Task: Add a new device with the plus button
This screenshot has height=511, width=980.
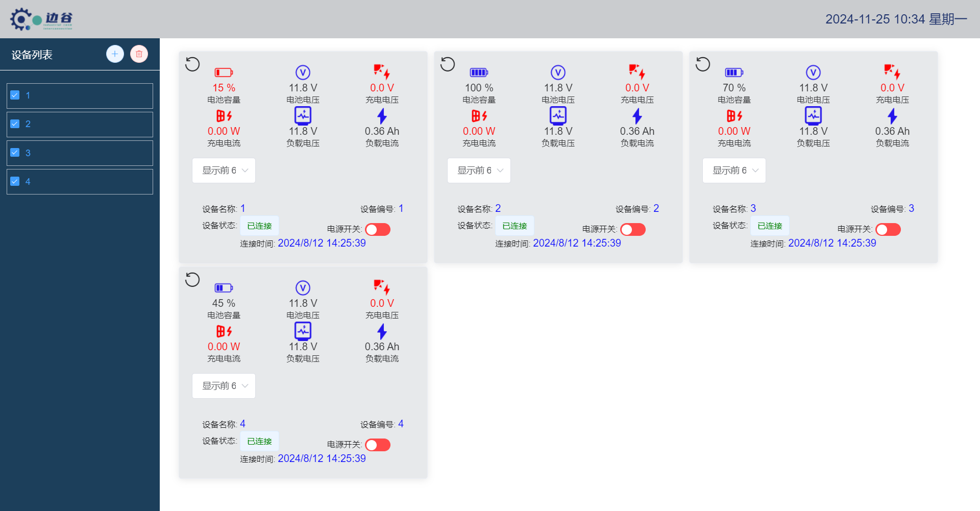Action: [115, 54]
